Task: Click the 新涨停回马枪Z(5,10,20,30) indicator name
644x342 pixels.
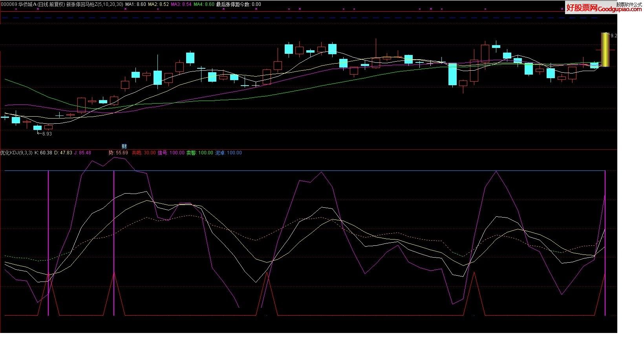Action: click(x=94, y=4)
